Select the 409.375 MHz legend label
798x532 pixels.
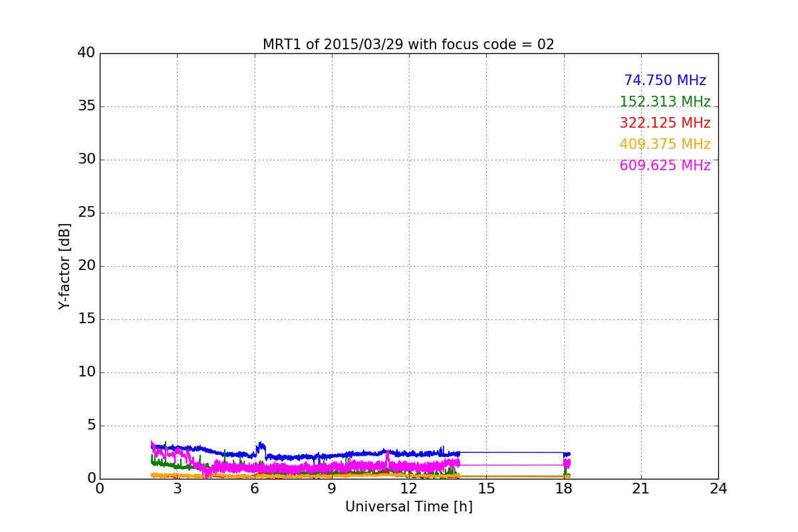coord(665,144)
